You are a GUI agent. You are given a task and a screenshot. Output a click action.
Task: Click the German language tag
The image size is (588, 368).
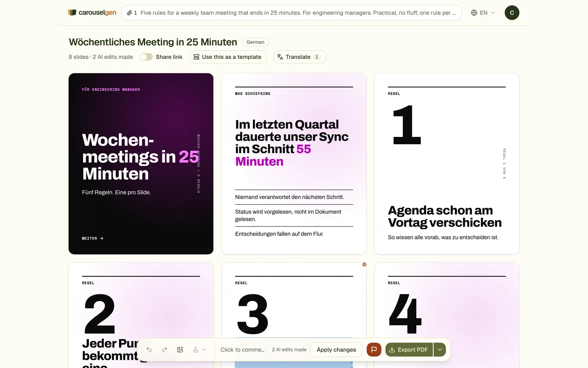pyautogui.click(x=255, y=42)
